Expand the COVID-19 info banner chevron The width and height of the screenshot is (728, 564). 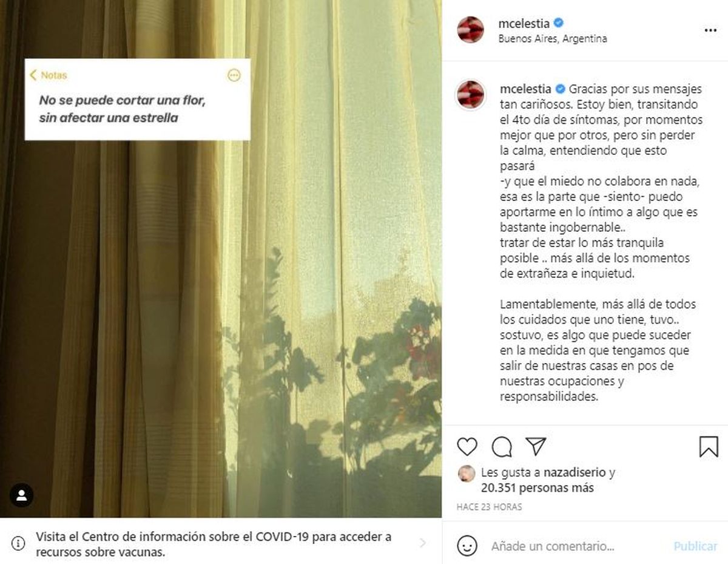point(423,543)
